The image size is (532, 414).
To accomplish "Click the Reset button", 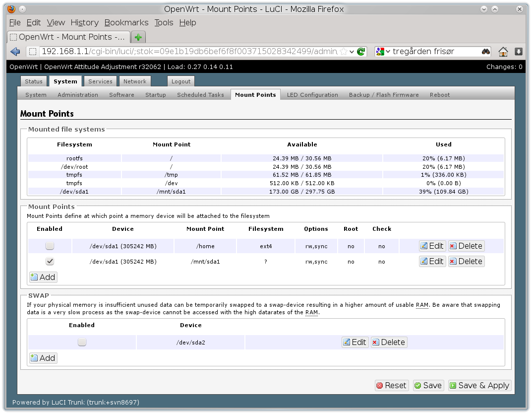I will click(392, 386).
